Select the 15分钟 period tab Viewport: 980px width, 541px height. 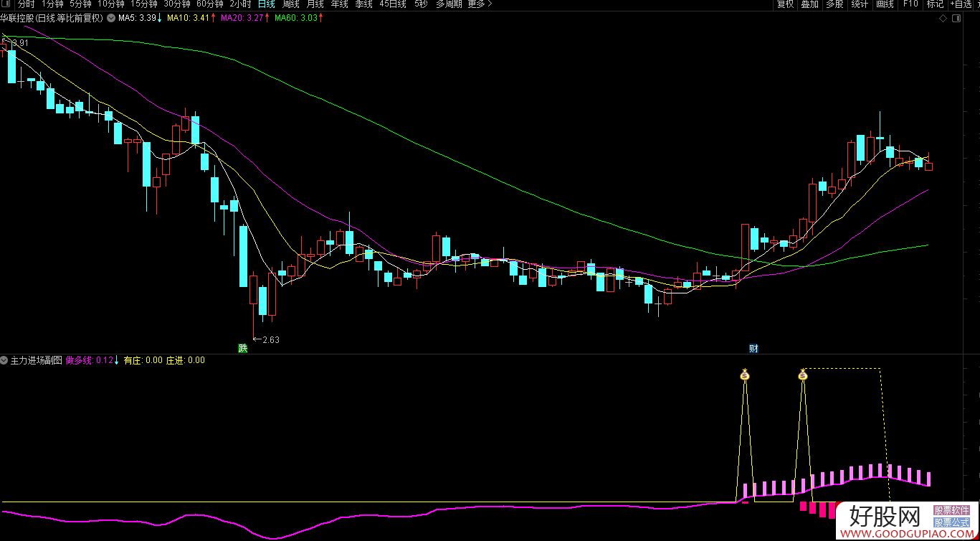click(x=144, y=4)
